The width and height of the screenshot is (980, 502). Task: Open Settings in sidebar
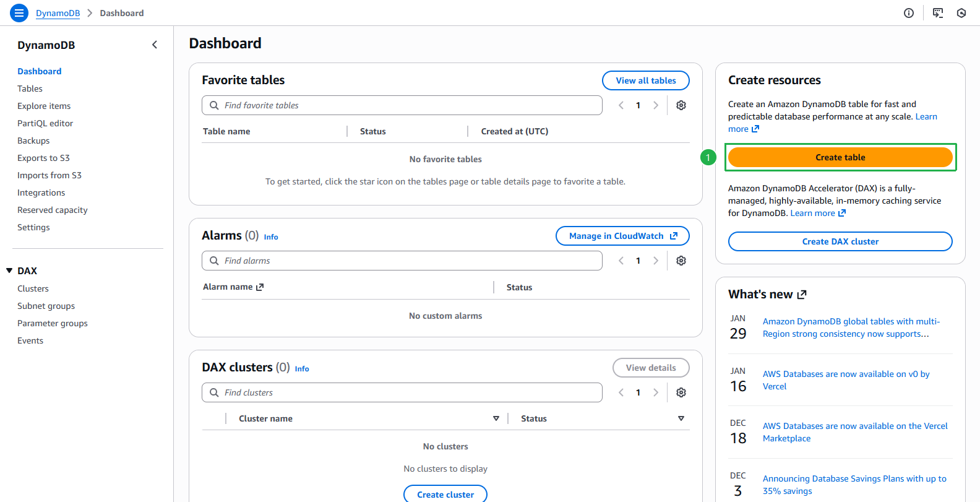[x=33, y=227]
